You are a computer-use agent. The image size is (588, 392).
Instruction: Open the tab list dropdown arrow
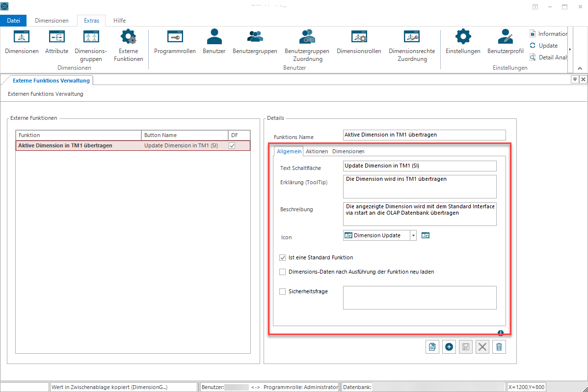coord(575,79)
